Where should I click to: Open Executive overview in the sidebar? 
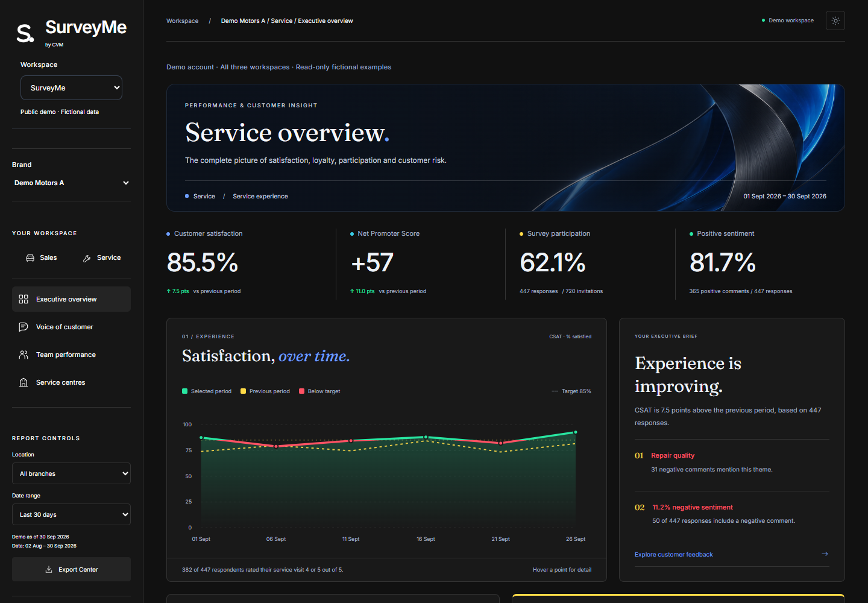pos(71,299)
